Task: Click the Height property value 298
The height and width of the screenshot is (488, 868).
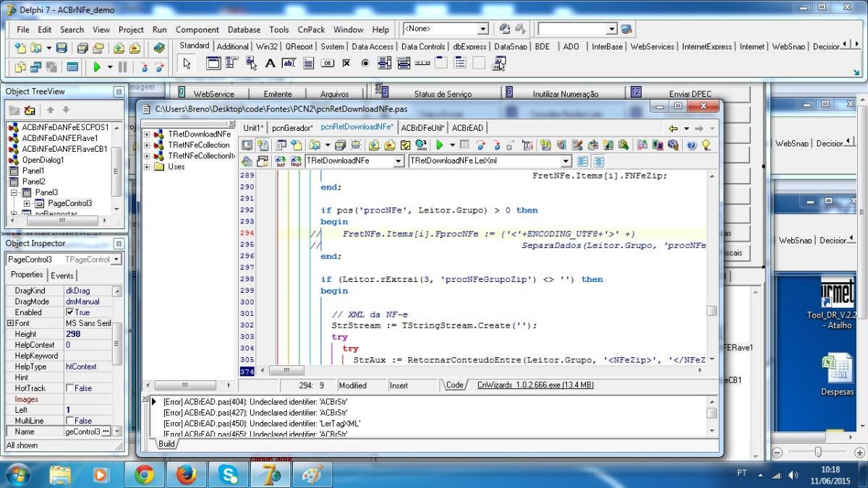Action: pos(73,334)
